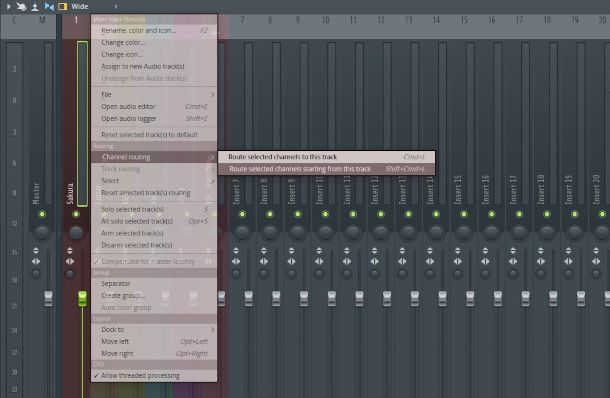Screen dimensions: 610x398
Task: Choose Arm selected track(s)
Action: pyautogui.click(x=154, y=233)
